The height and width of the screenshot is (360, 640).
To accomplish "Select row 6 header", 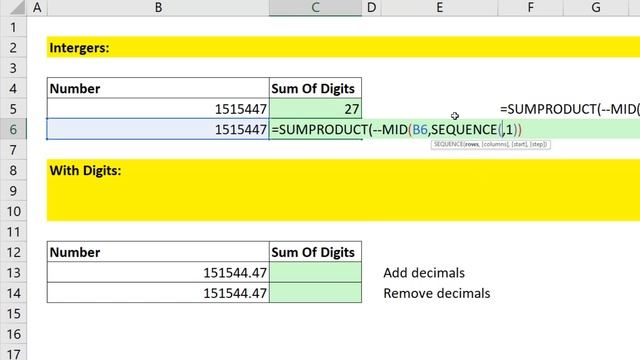I will [x=13, y=129].
